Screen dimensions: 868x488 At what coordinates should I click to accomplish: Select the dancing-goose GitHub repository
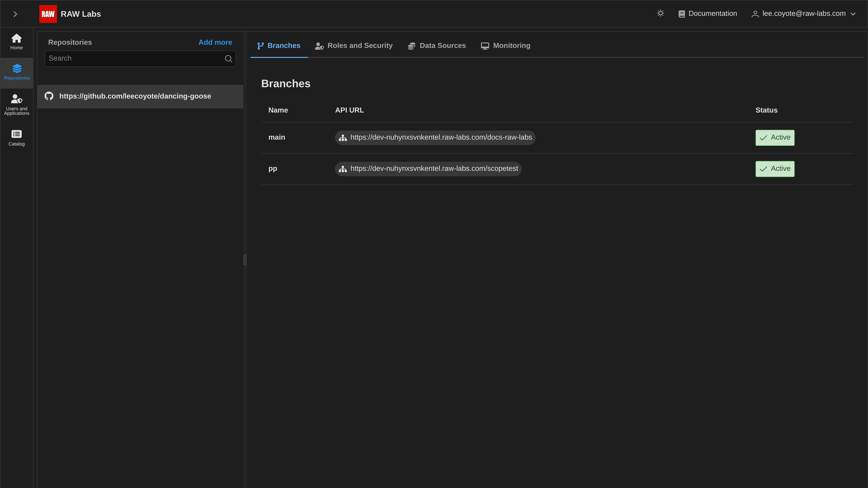point(140,96)
